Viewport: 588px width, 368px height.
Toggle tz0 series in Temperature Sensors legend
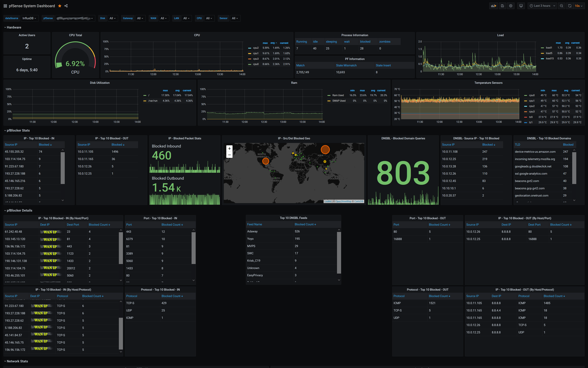click(531, 117)
